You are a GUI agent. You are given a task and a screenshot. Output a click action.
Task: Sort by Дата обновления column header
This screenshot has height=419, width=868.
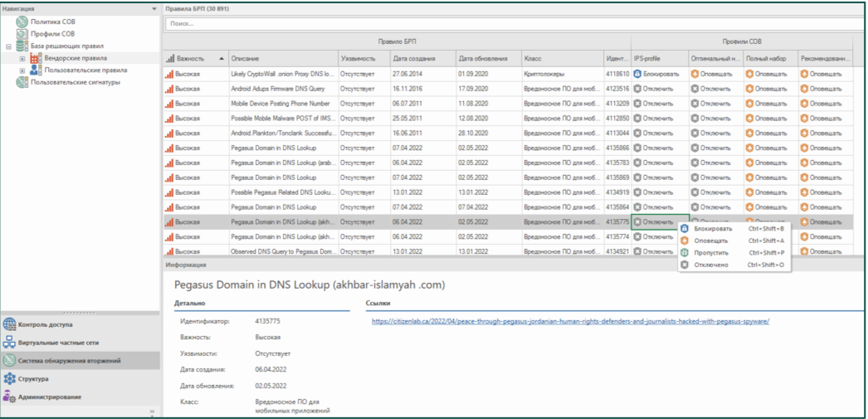(488, 58)
